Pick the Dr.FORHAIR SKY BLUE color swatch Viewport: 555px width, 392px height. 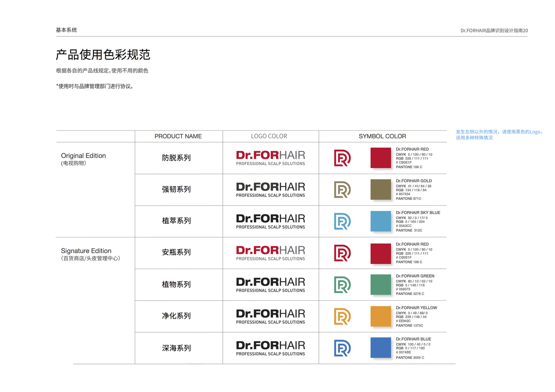point(381,221)
